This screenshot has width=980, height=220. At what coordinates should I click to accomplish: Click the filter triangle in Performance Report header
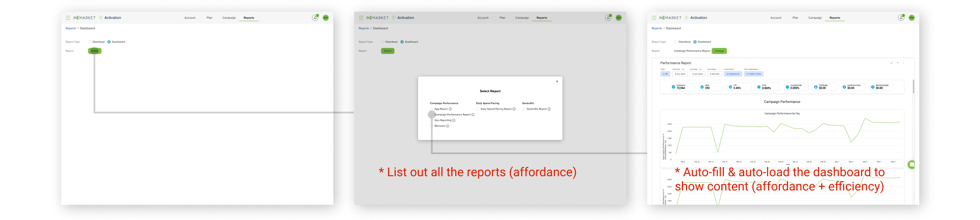tap(898, 63)
